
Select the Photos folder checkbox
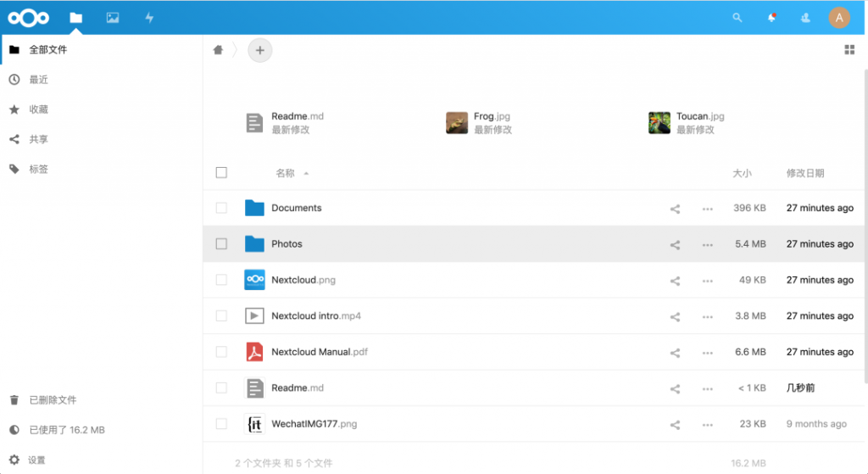[221, 244]
